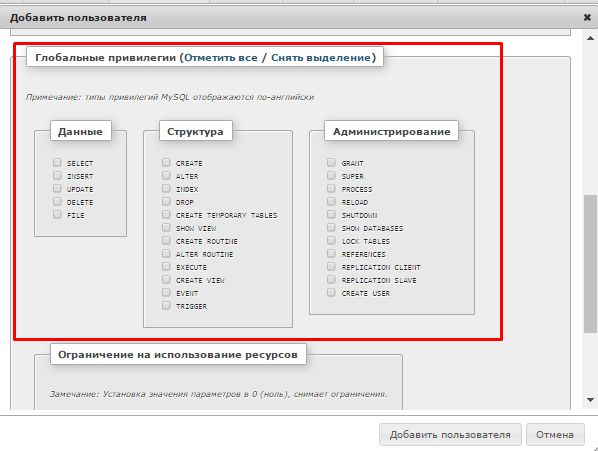Tick the ALTER ROUTINE checkbox
Viewport: 598px width, 451px height.
[x=166, y=254]
